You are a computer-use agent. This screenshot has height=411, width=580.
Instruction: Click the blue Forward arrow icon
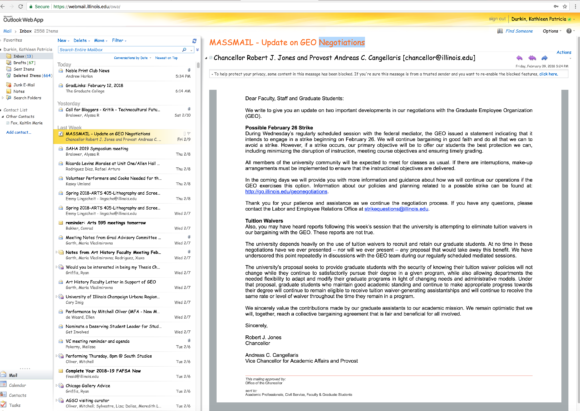tap(544, 58)
